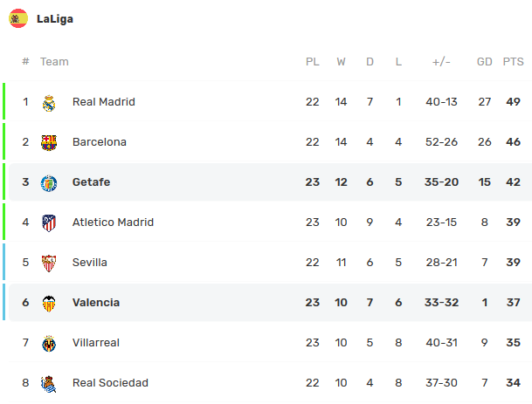Open the highlighted Getafe team link

tap(91, 182)
